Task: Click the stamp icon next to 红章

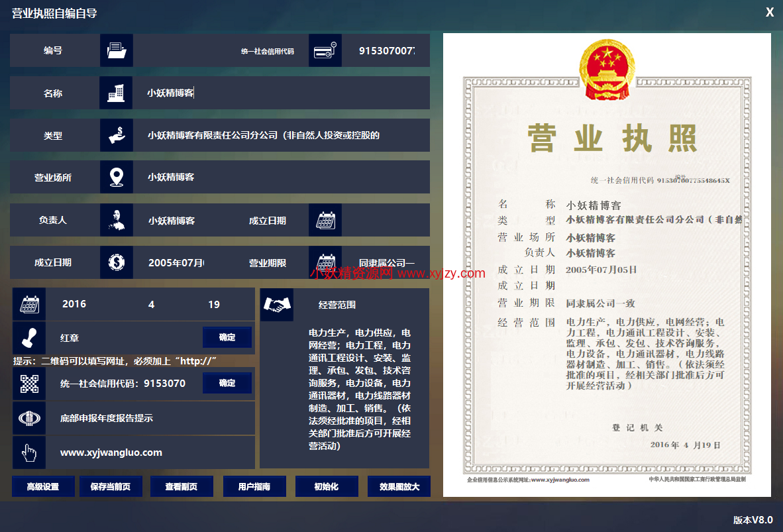Action: click(29, 338)
